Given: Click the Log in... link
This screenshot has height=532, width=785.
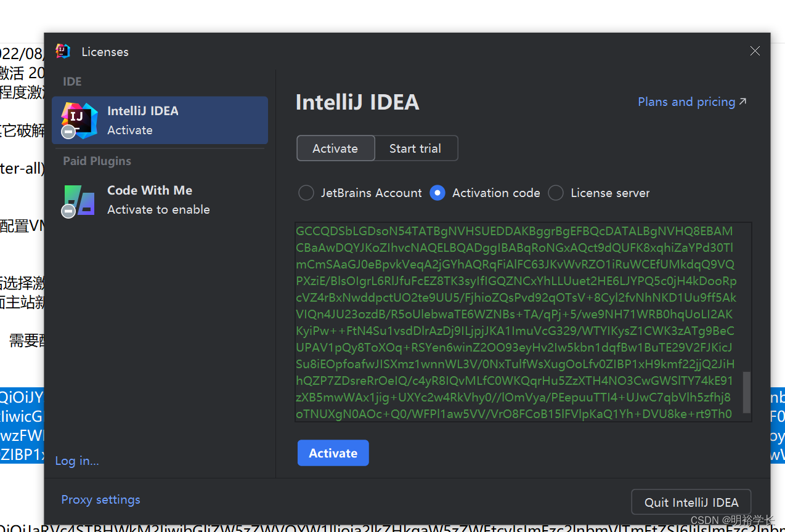Looking at the screenshot, I should click(x=77, y=461).
